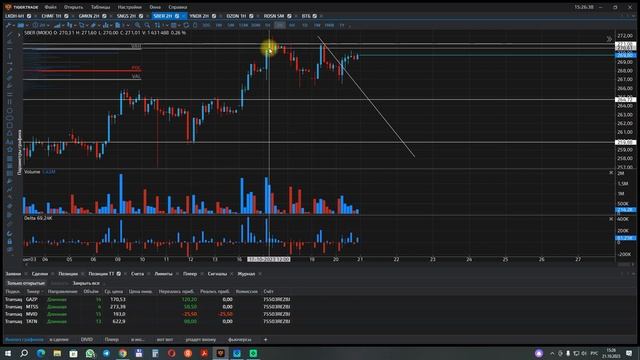Viewport: 640px width, 360px height.
Task: Close the Delta indicator panel
Action: [x=611, y=219]
